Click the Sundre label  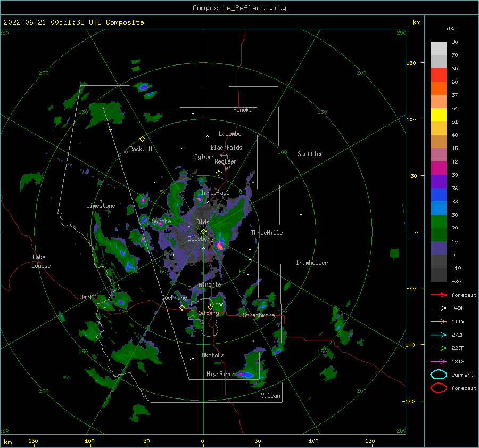point(161,221)
